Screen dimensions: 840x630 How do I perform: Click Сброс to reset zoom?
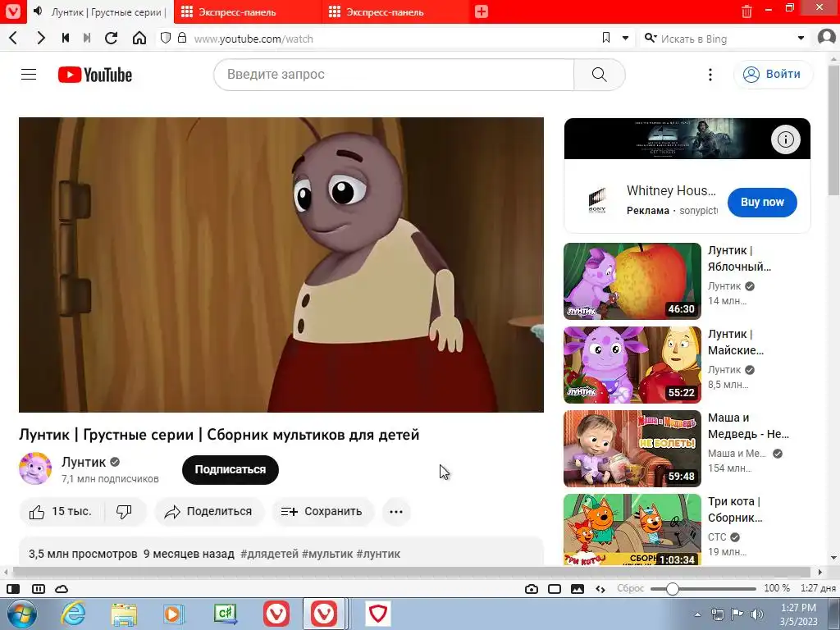click(631, 588)
